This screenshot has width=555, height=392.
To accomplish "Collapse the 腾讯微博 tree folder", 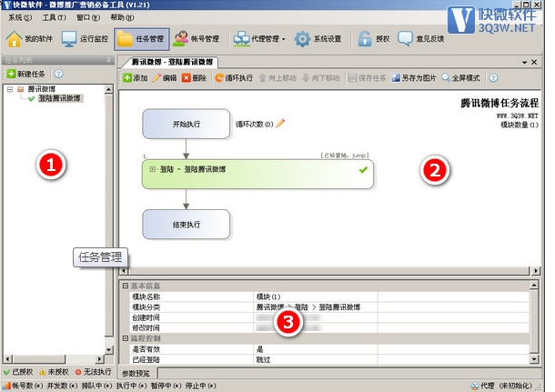I will pos(10,89).
